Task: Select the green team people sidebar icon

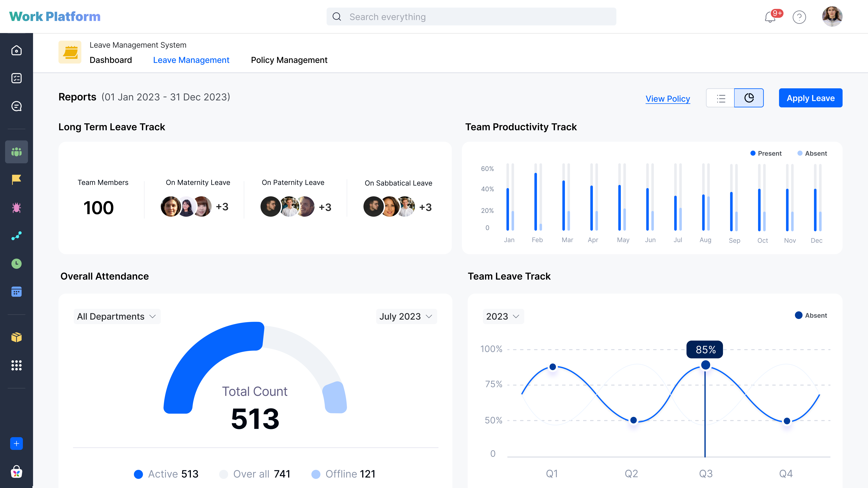Action: coord(16,152)
